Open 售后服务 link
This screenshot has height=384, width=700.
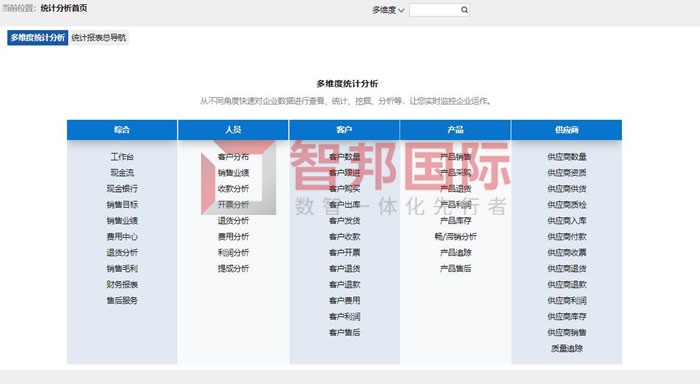[122, 301]
